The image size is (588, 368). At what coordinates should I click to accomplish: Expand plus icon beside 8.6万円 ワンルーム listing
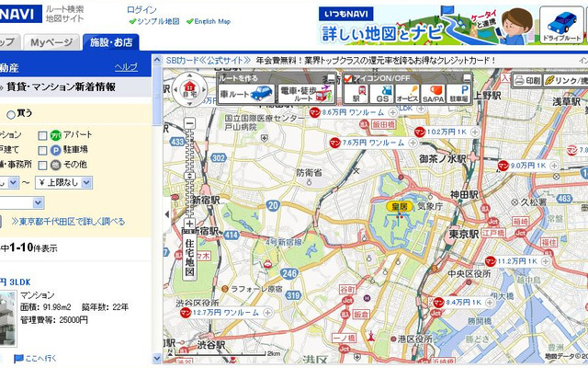(x=392, y=112)
